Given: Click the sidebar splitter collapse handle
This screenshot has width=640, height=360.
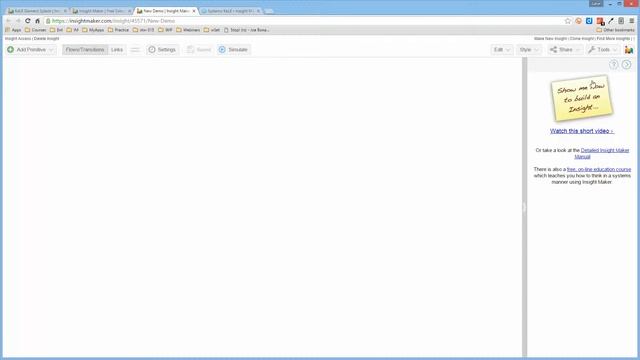Looking at the screenshot, I should pos(524,207).
